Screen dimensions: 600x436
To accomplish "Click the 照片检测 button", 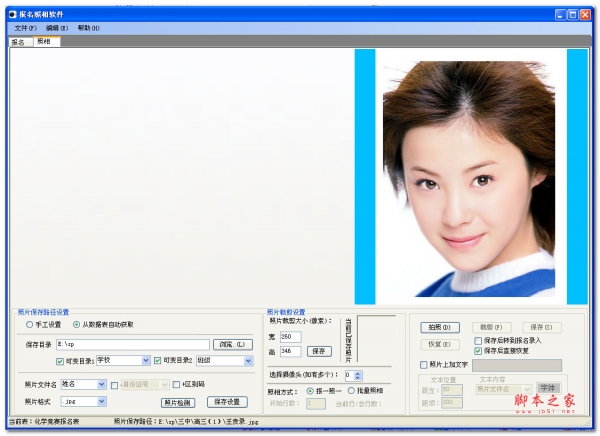I will pyautogui.click(x=178, y=403).
